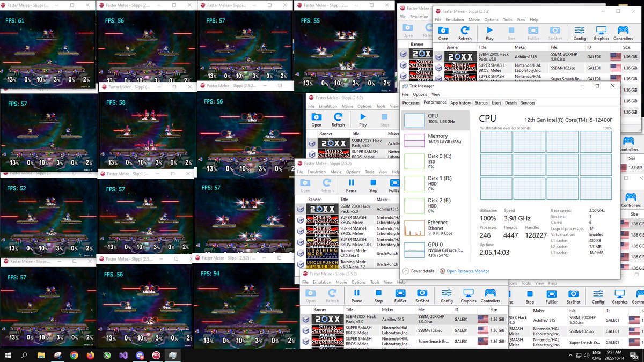
Task: Open Controllers in the bottom-center Slippi window
Action: [490, 296]
